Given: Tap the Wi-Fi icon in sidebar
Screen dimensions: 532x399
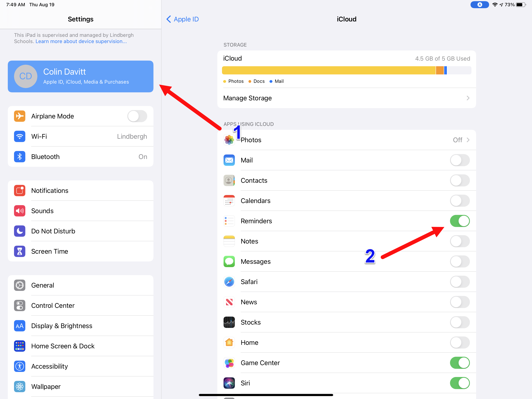Looking at the screenshot, I should [x=19, y=136].
